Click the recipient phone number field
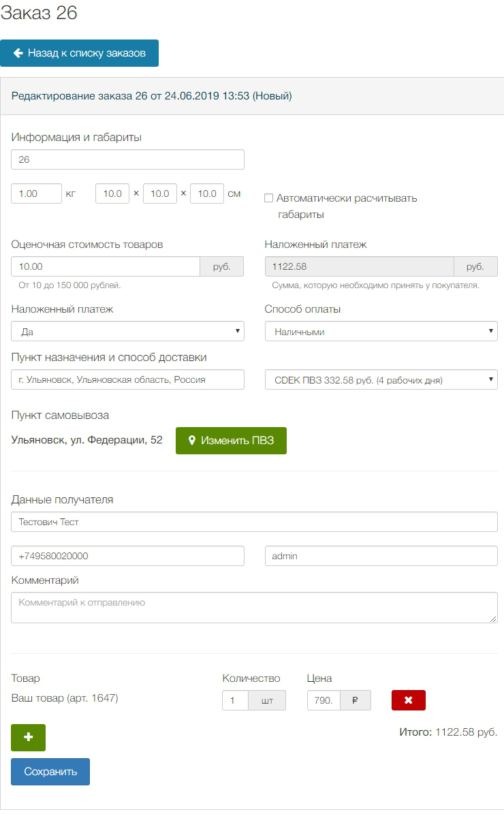Image resolution: width=504 pixels, height=814 pixels. click(x=127, y=556)
